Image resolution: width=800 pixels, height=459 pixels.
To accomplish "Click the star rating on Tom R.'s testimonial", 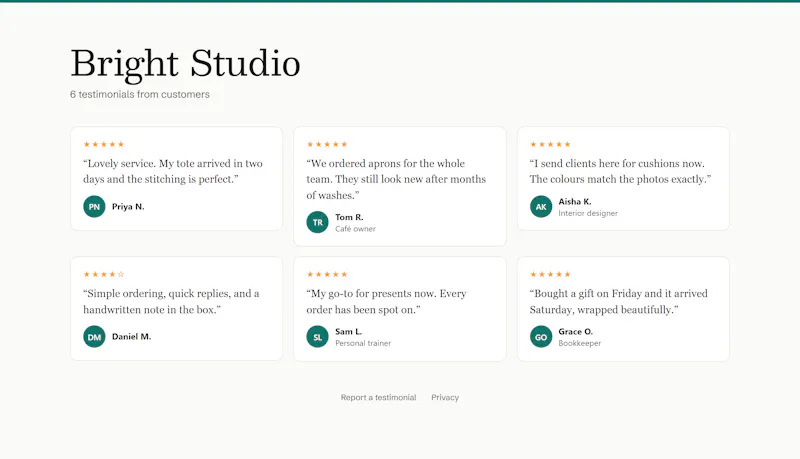I will 327,144.
